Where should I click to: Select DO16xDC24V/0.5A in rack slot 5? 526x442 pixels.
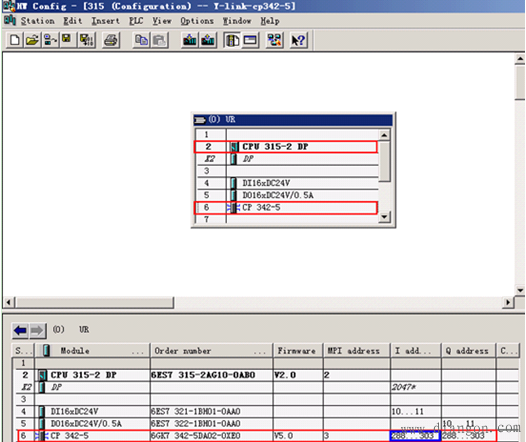tap(287, 195)
